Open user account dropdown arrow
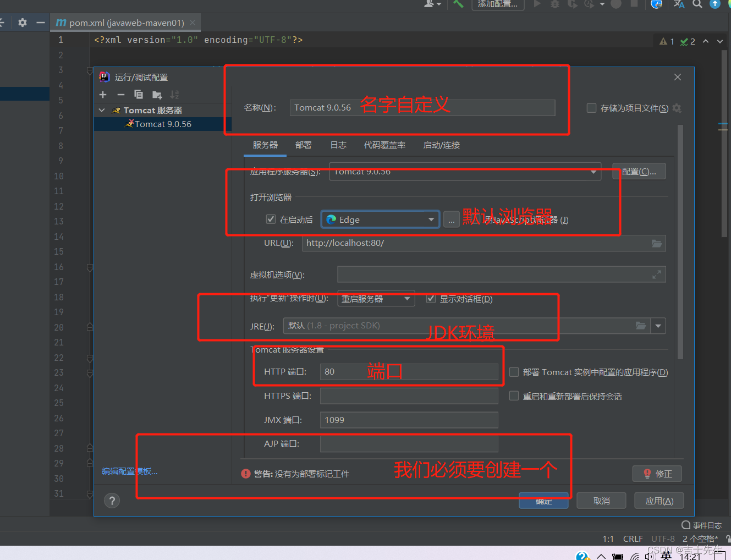The width and height of the screenshot is (731, 560). (x=439, y=4)
